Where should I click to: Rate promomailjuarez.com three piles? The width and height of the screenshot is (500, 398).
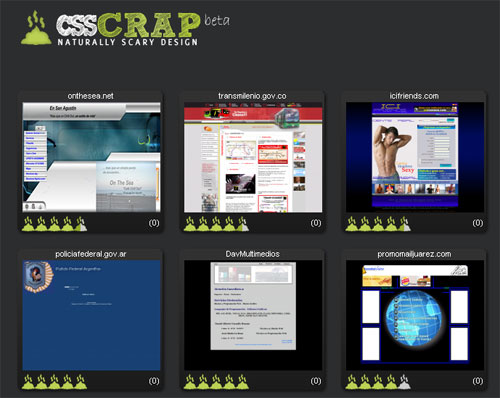click(378, 382)
